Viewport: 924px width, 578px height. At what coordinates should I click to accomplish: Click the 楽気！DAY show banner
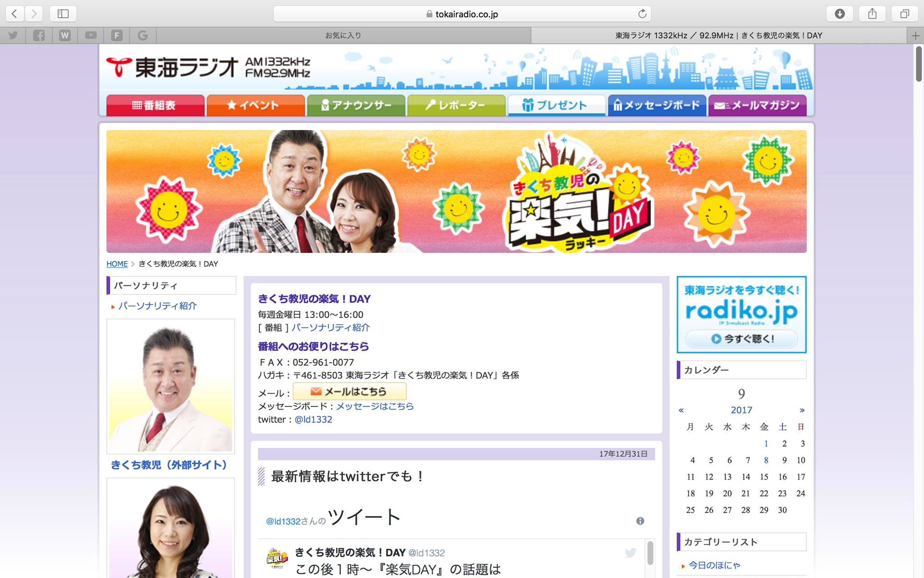pyautogui.click(x=456, y=191)
